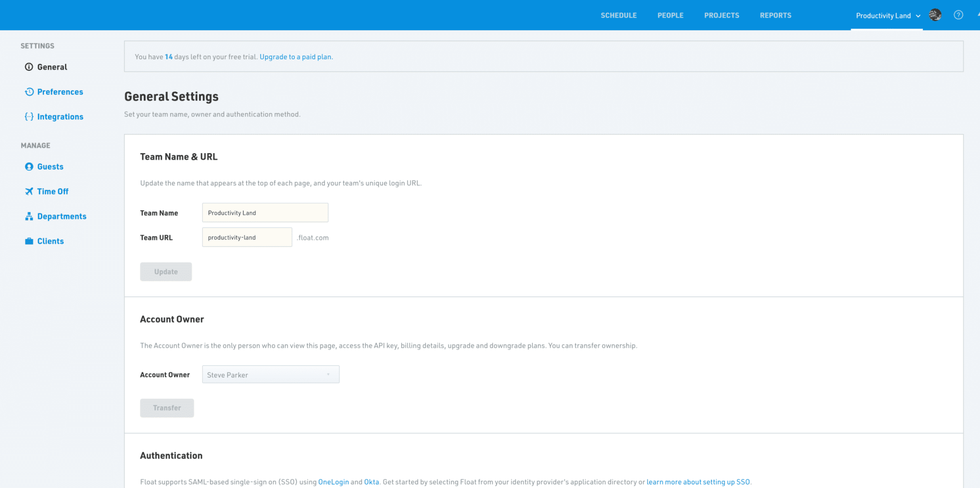
Task: Click the Transfer ownership button
Action: click(167, 408)
